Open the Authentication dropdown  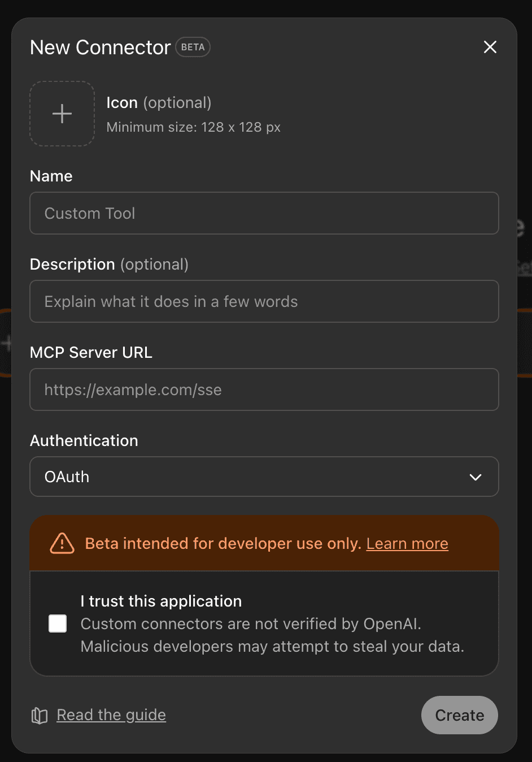(x=264, y=477)
